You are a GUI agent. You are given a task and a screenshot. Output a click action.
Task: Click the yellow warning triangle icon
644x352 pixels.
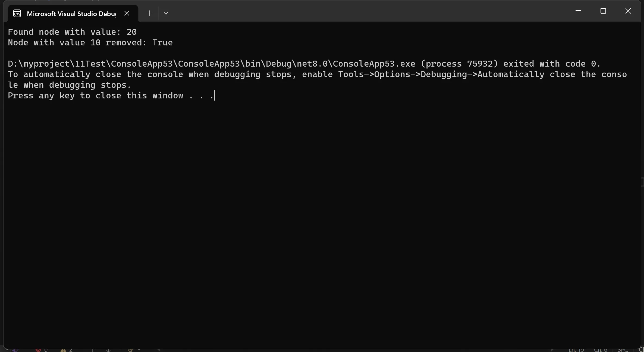[63, 350]
